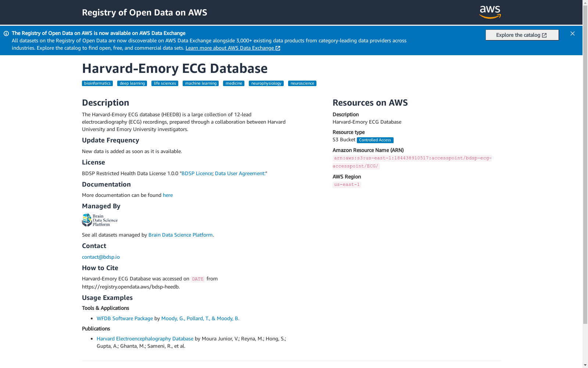Click the License heading

point(93,162)
